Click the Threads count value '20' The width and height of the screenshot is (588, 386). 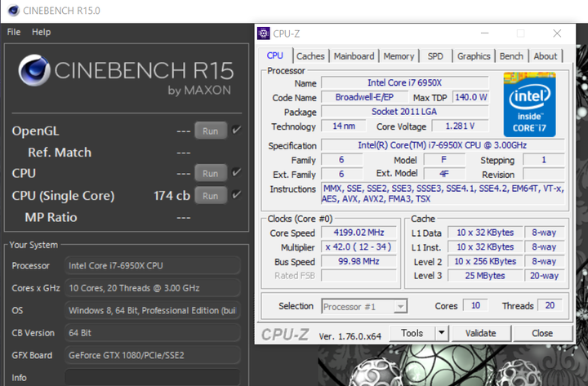[x=550, y=305]
